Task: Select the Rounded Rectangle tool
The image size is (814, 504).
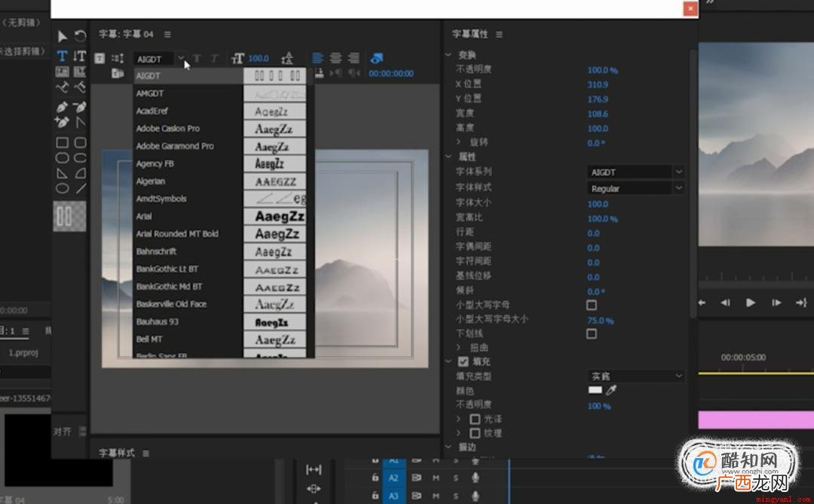Action: 80,142
